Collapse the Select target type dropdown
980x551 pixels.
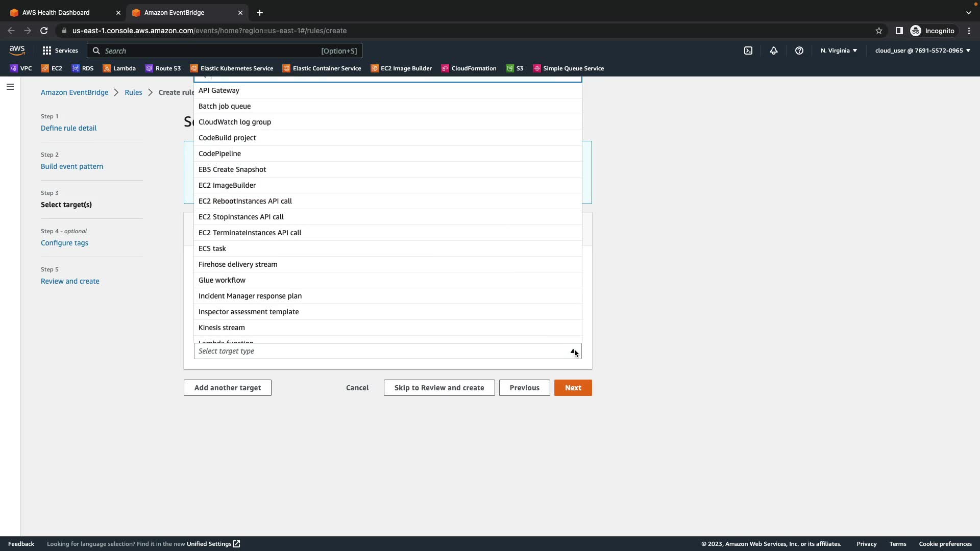coord(573,351)
